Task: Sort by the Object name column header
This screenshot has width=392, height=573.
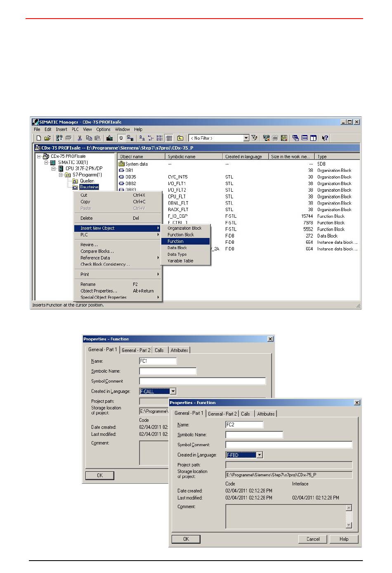Action: [142, 157]
